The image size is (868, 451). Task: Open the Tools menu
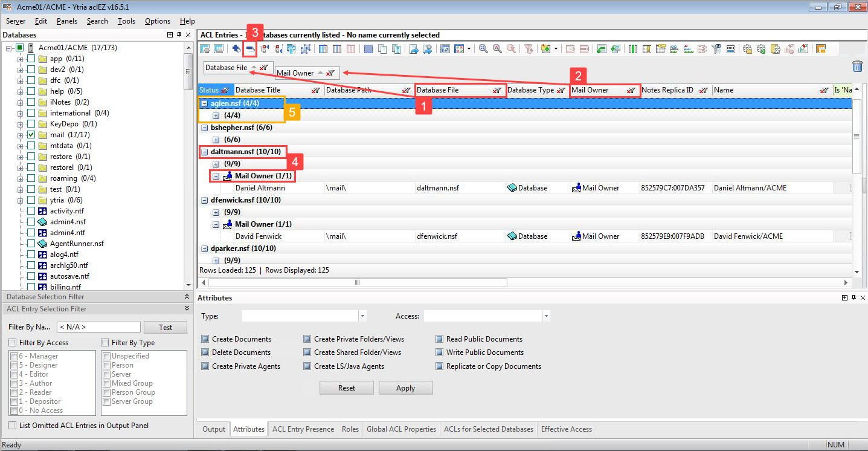tap(126, 21)
